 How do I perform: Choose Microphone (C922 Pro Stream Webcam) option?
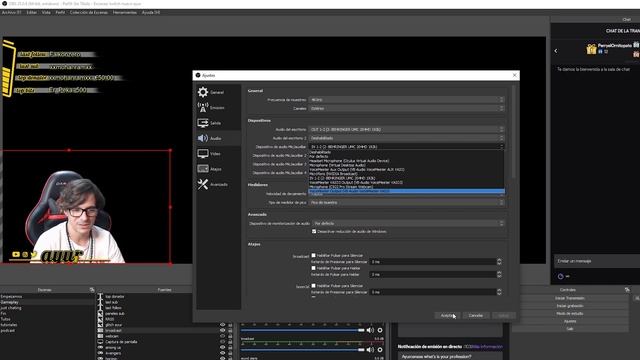coord(407,187)
